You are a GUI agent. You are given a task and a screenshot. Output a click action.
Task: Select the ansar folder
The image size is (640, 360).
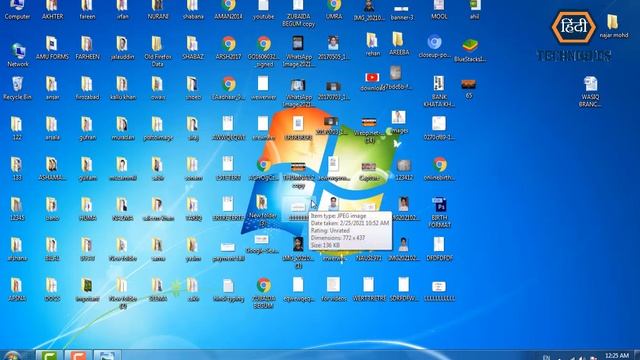(x=52, y=88)
